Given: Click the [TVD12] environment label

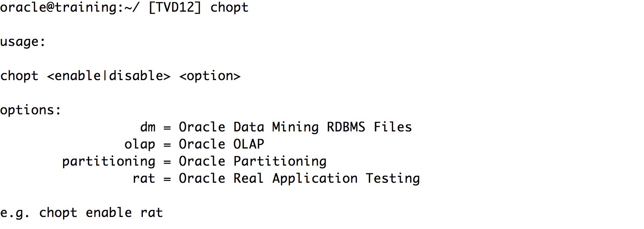Looking at the screenshot, I should pos(175,8).
